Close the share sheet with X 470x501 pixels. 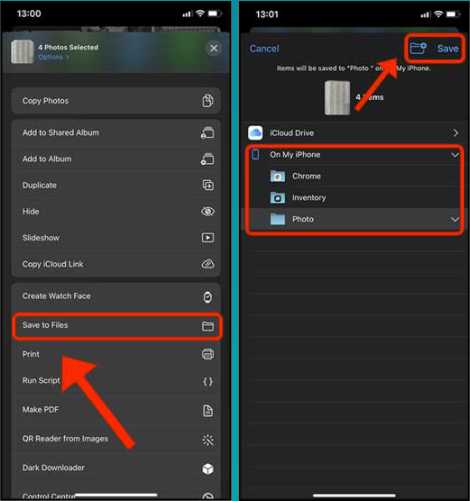coord(214,49)
